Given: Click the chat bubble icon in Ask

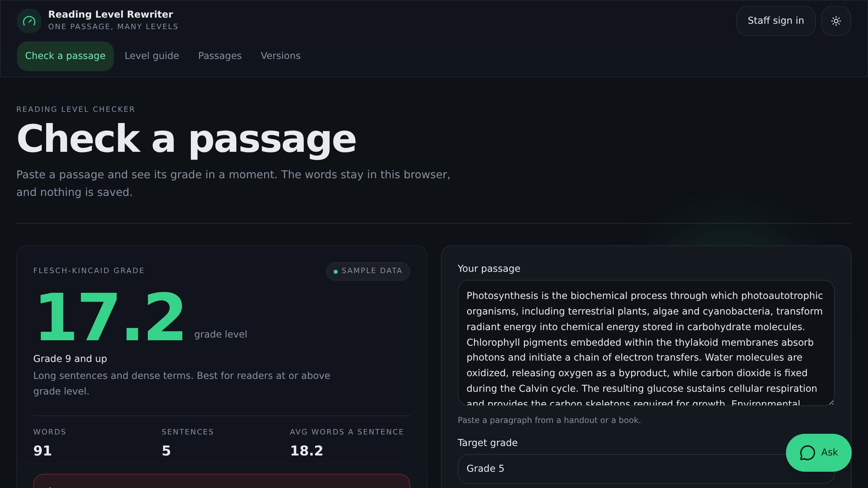Looking at the screenshot, I should [x=807, y=452].
